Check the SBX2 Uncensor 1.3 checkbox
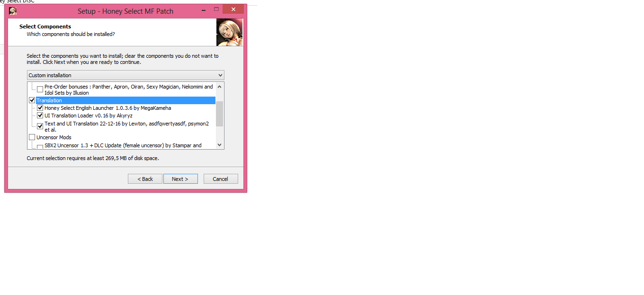The height and width of the screenshot is (295, 644). [x=40, y=147]
